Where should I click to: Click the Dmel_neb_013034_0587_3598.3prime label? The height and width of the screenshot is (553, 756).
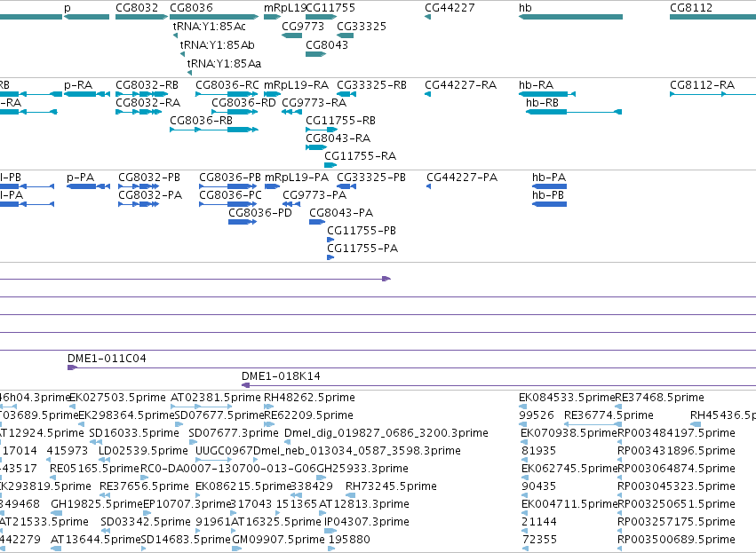pyautogui.click(x=357, y=451)
